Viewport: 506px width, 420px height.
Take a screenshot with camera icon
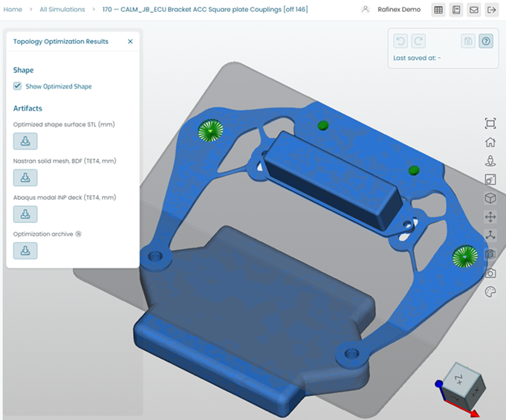(x=490, y=273)
